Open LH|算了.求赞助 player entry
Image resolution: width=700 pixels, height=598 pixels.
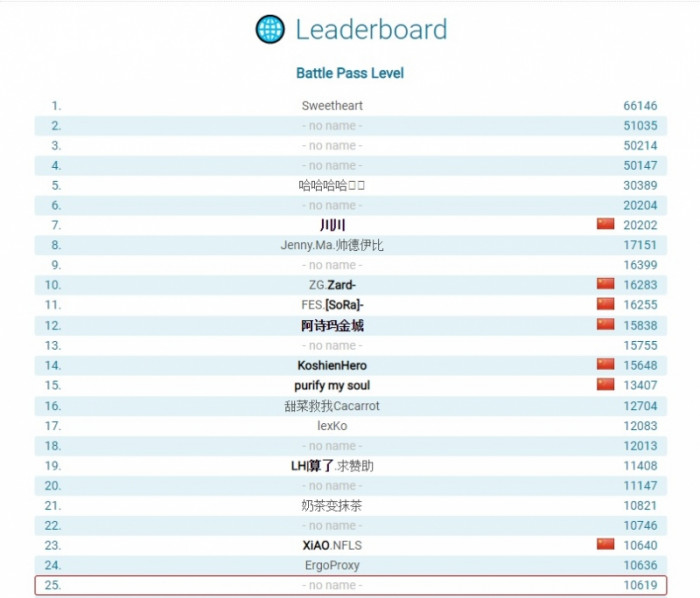pyautogui.click(x=332, y=465)
